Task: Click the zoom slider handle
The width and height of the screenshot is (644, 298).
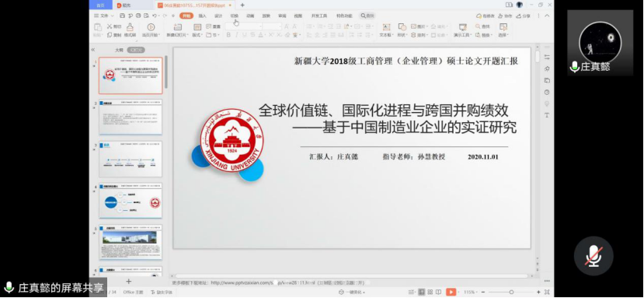Action: [x=511, y=292]
